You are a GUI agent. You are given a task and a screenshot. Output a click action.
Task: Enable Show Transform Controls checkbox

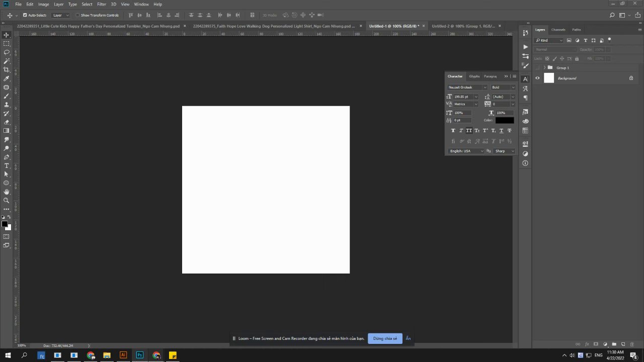click(x=77, y=15)
